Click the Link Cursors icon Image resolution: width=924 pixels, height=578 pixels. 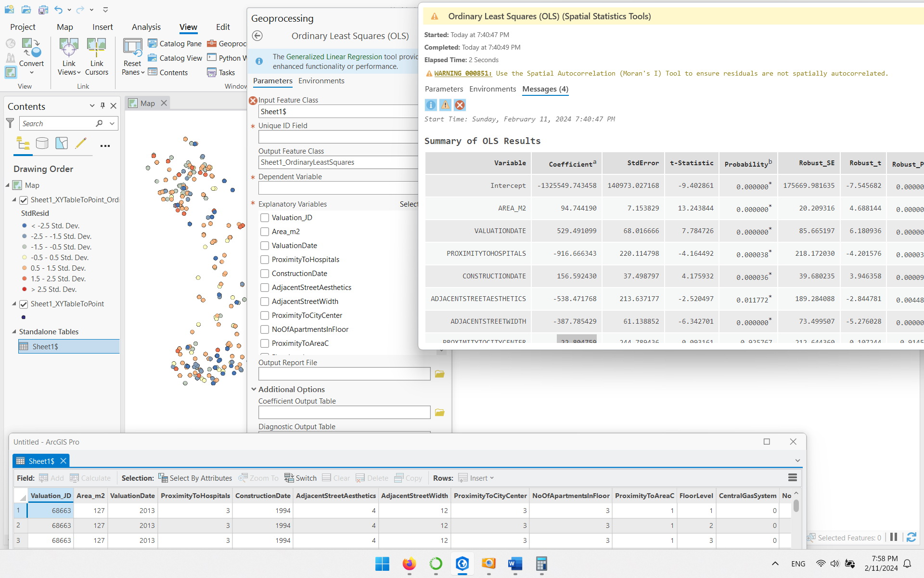[x=96, y=48]
